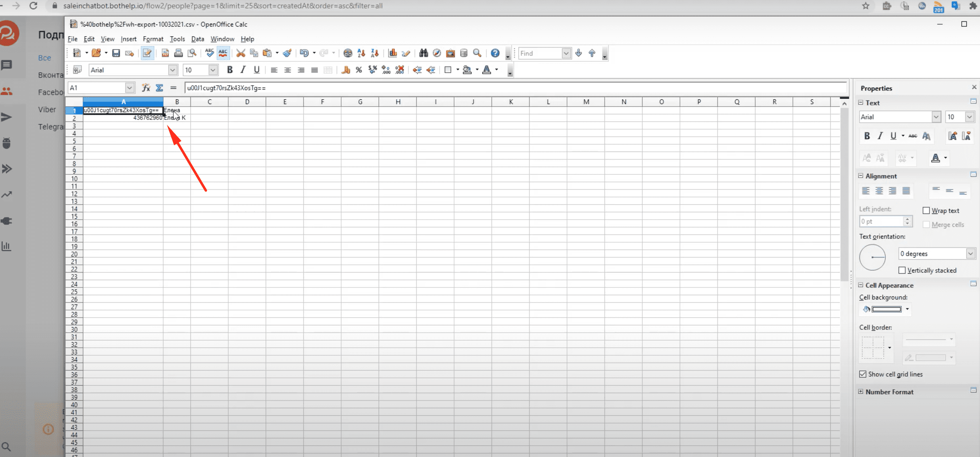The image size is (980, 457).
Task: Click the Cut scissors icon
Action: (241, 53)
